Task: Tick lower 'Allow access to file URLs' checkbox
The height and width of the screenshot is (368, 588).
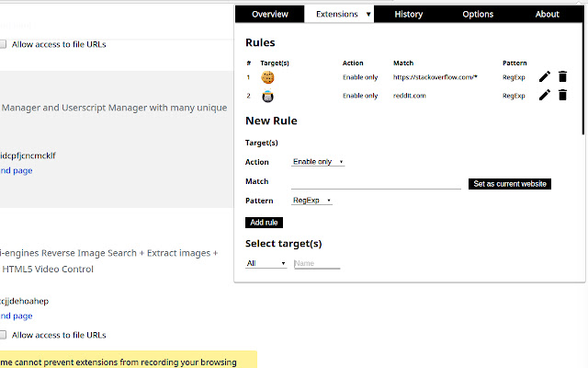Action: point(4,335)
